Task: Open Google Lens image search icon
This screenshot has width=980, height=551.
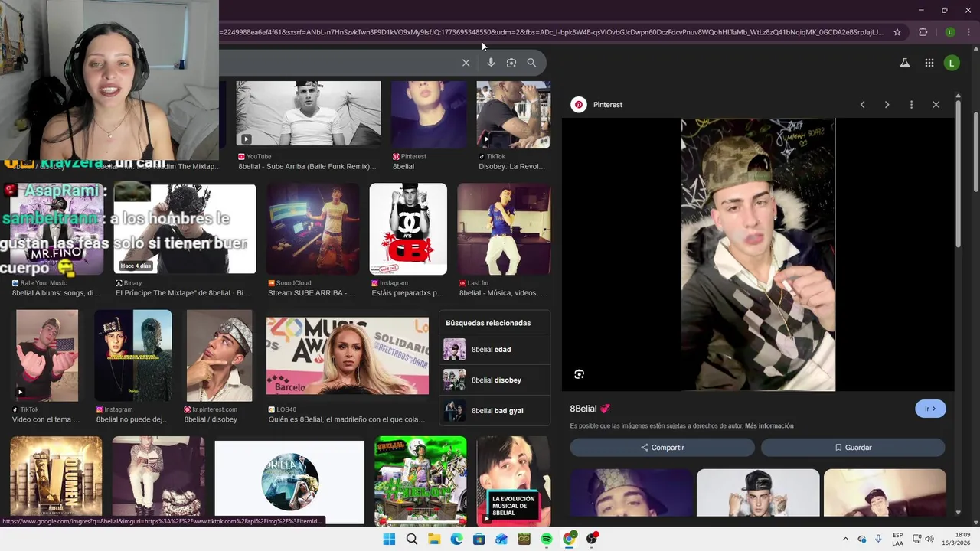Action: (511, 63)
